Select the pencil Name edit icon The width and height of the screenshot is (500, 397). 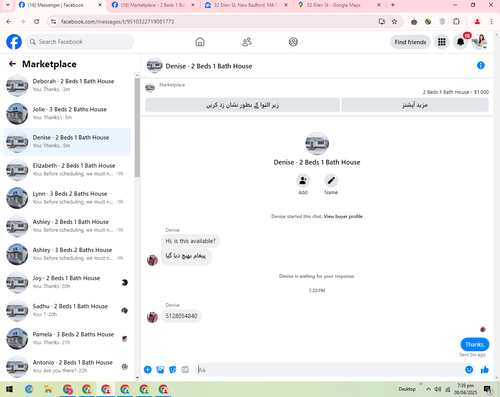(x=331, y=180)
